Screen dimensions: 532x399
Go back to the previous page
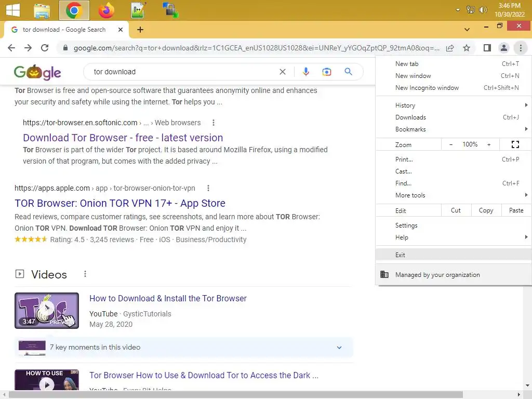coord(11,48)
